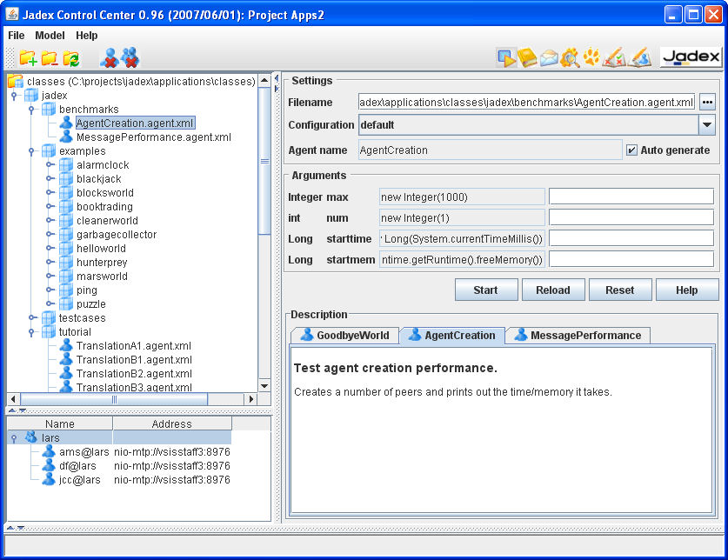Click the AgentCreation.agent.xml agent icon
The width and height of the screenshot is (728, 560).
pyautogui.click(x=66, y=123)
